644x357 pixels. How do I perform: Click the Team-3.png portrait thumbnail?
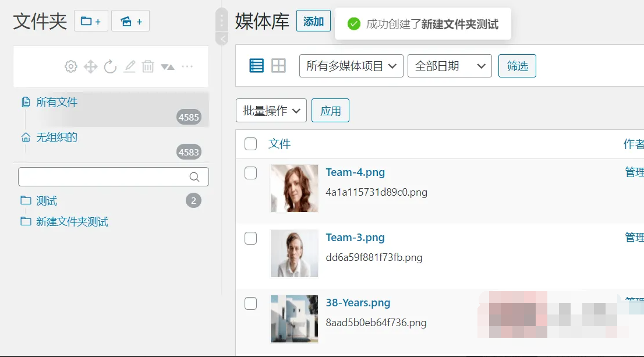[294, 253]
